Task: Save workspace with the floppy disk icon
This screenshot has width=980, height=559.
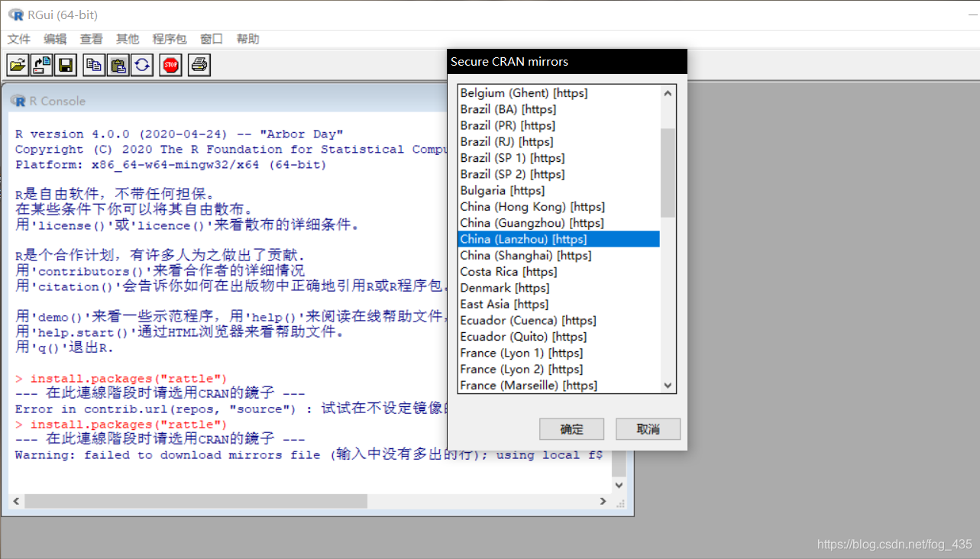Action: pyautogui.click(x=66, y=65)
